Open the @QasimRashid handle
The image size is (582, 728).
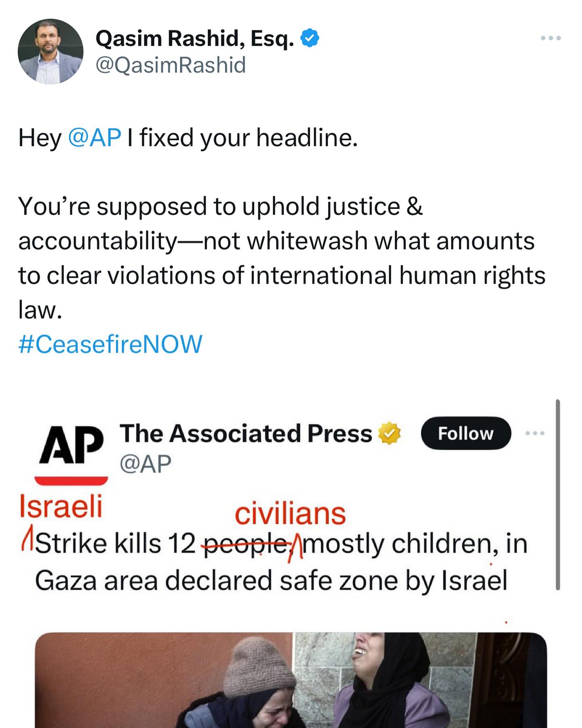click(x=171, y=65)
